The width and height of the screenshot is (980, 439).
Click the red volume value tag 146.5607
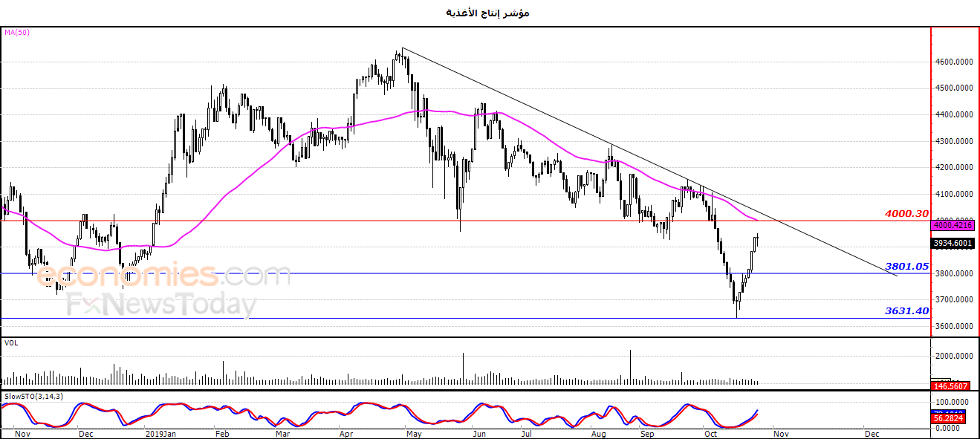coord(953,386)
